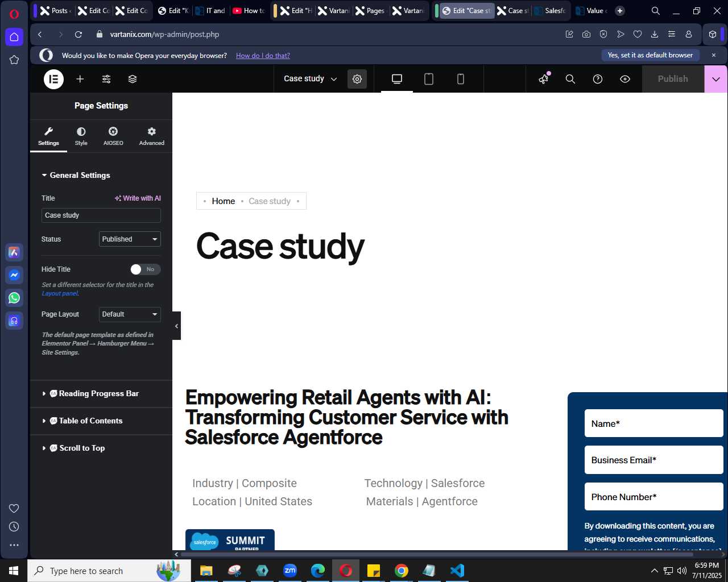Expand the Reading Progress Bar section
728x582 pixels.
click(101, 393)
